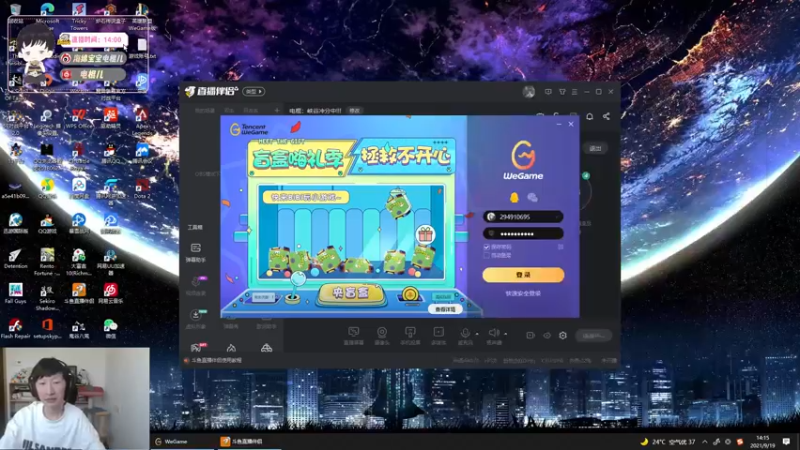Open the Dota 2 desktop shortcut

click(142, 188)
